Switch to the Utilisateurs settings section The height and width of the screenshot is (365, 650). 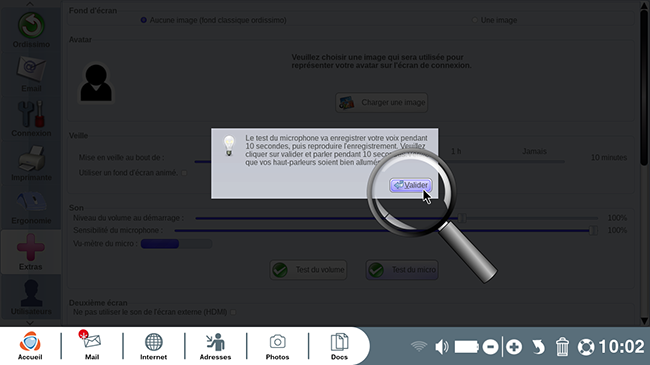pyautogui.click(x=31, y=297)
